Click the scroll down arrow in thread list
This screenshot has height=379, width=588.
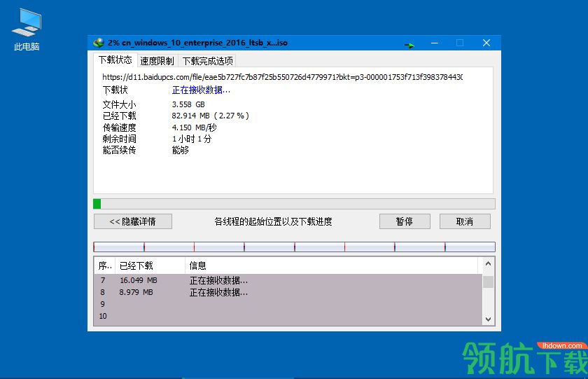488,319
